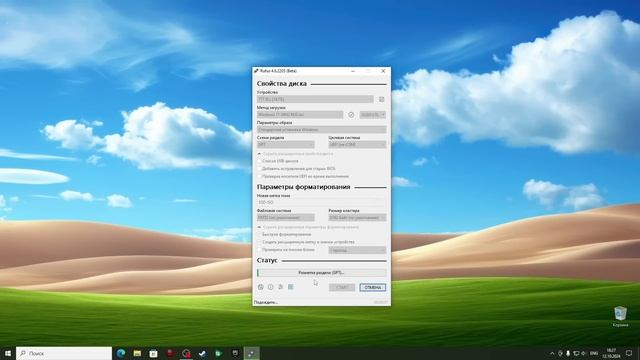Open the Файловая система dropdown
The height and width of the screenshot is (360, 640).
pyautogui.click(x=286, y=218)
